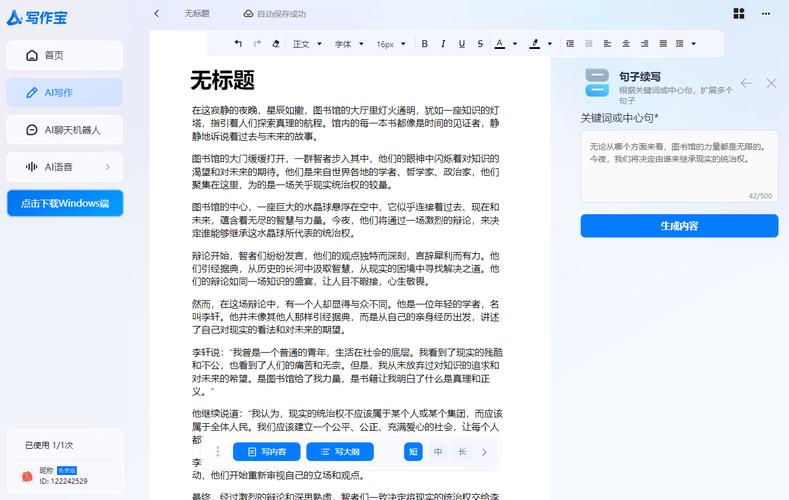Click the red user avatar
This screenshot has width=789, height=500.
coord(27,476)
